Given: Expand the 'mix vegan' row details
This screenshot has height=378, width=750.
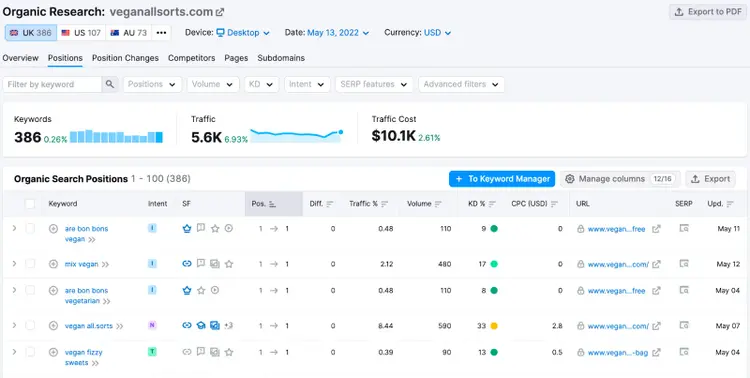Looking at the screenshot, I should tap(14, 264).
